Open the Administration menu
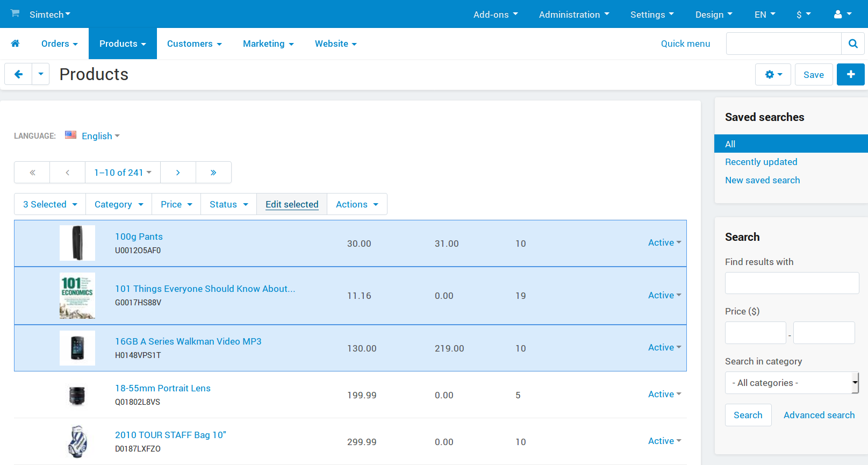 coord(574,15)
